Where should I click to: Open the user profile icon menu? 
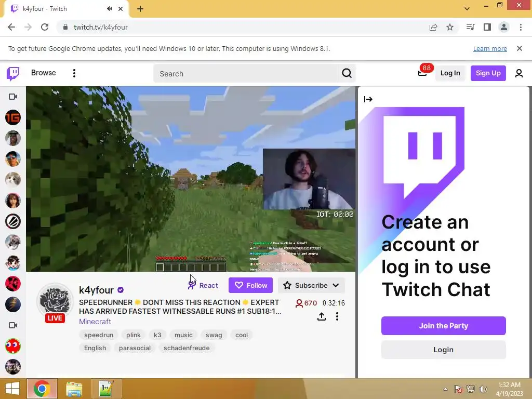[x=519, y=73]
